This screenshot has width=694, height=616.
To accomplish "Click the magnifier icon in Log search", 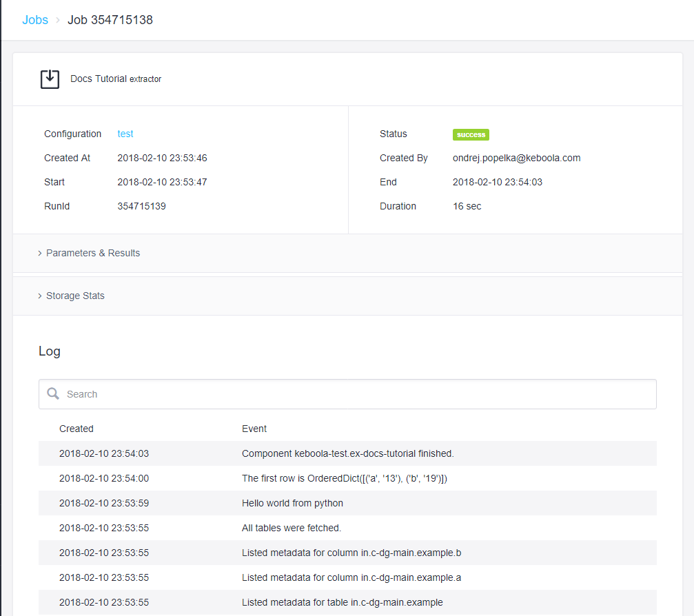I will [53, 393].
